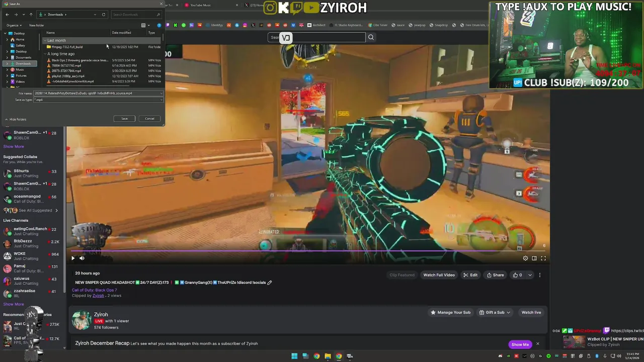Search Downloads field in Save As
Screen dimensions: 644x362
(136, 15)
